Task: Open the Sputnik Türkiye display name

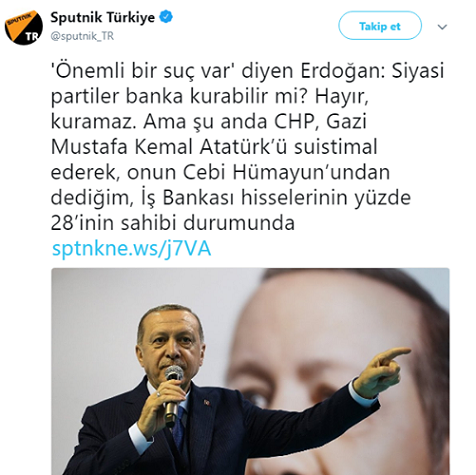Action: pyautogui.click(x=103, y=17)
